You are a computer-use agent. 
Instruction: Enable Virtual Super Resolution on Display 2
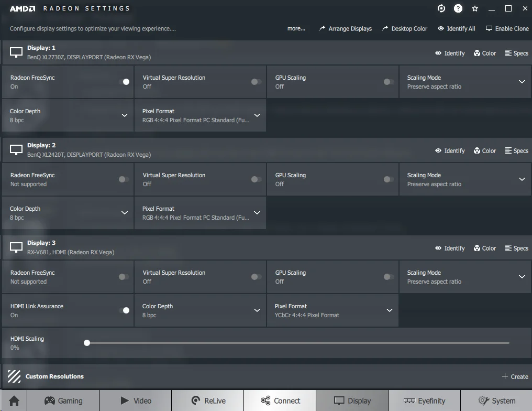point(256,179)
